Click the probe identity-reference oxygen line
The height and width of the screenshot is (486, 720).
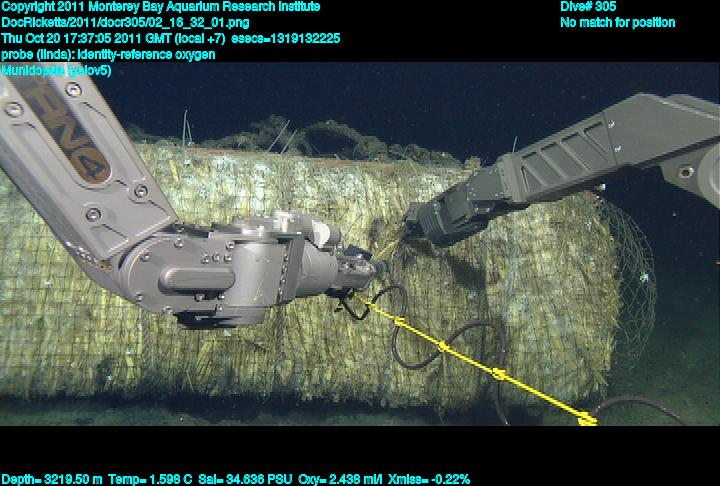(x=108, y=55)
